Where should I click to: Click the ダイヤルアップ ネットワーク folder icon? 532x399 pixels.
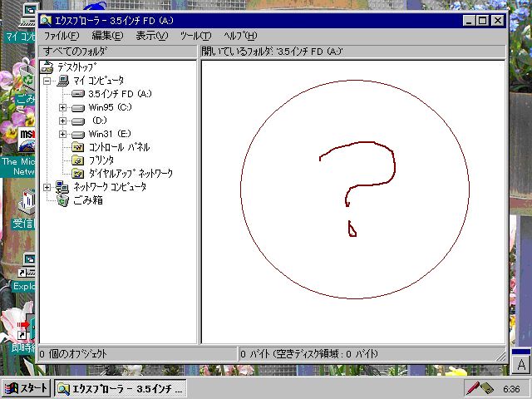click(x=77, y=174)
